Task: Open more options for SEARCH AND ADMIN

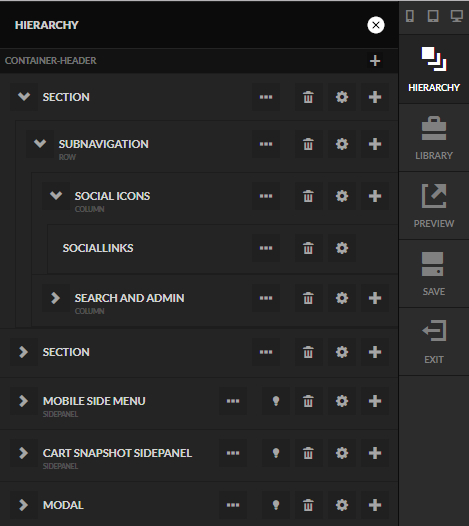Action: click(266, 298)
